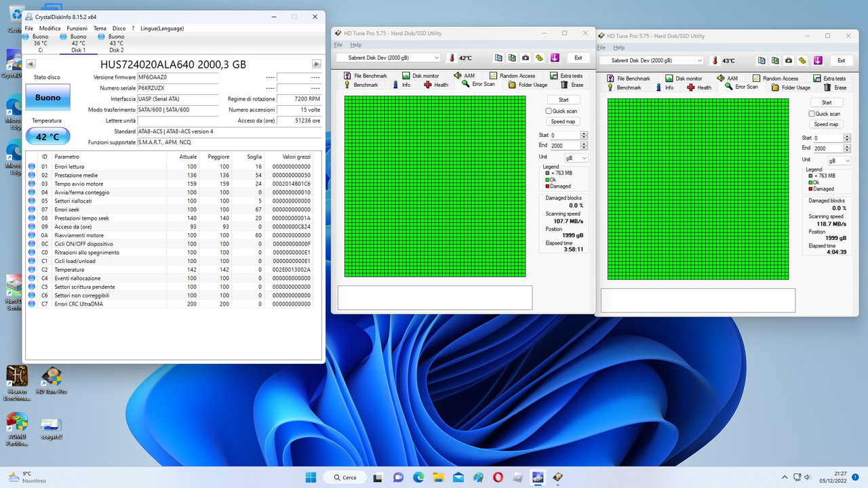Open weather widget showing 9°C Nuvoloso
Viewport: 868px width, 488px height.
coord(27,477)
